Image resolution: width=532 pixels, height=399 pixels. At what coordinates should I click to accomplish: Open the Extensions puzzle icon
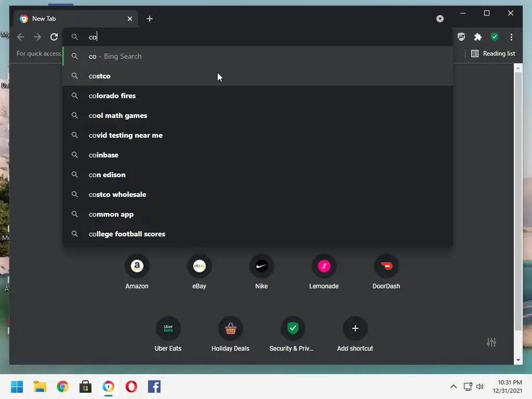coord(478,37)
